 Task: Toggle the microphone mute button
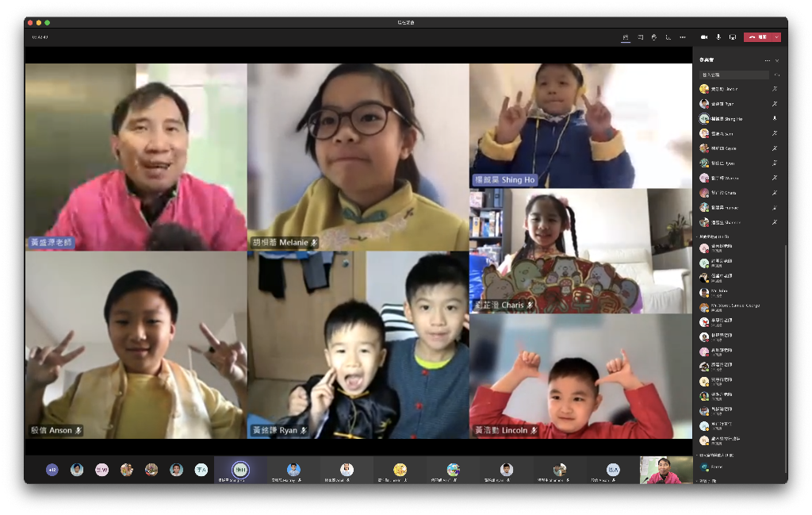tap(718, 37)
